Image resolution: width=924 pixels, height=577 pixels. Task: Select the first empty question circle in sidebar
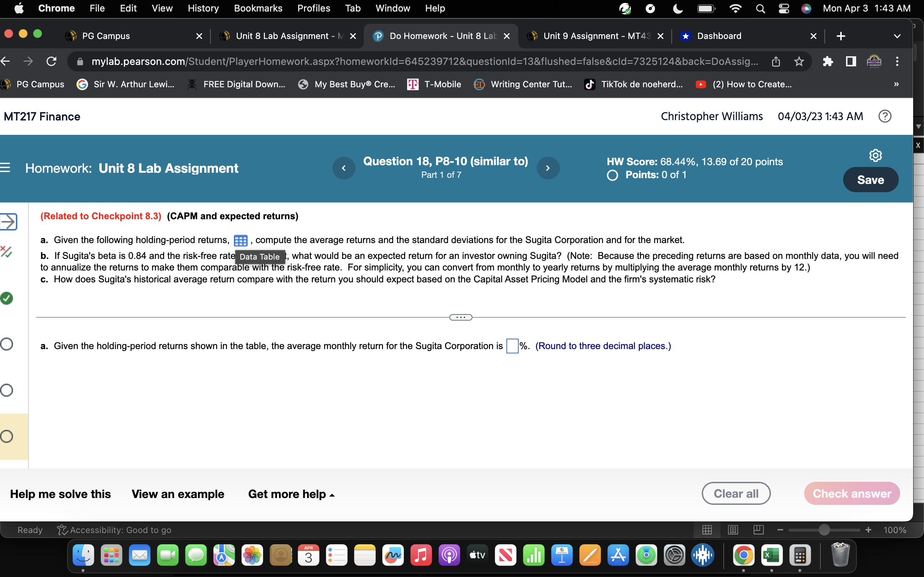pyautogui.click(x=6, y=344)
